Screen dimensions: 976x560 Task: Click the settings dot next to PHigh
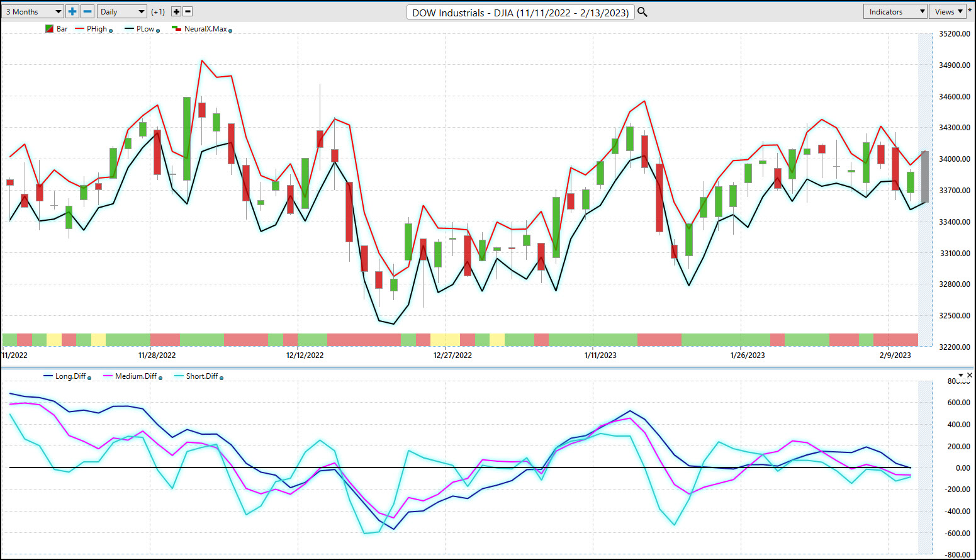click(x=111, y=30)
